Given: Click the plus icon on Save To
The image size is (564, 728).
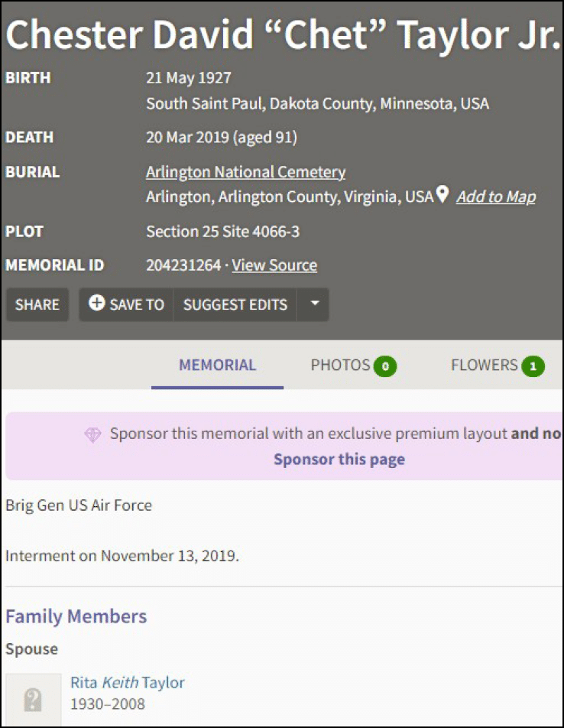Looking at the screenshot, I should [x=96, y=304].
